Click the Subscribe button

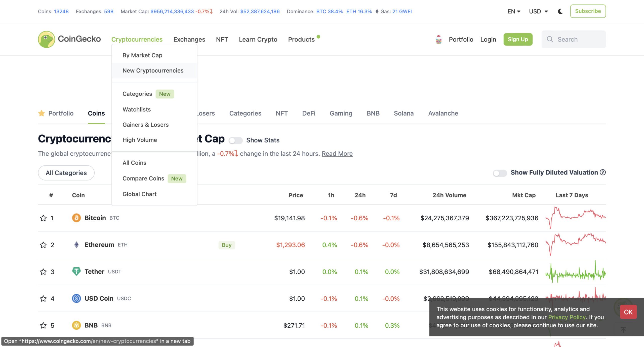coord(588,11)
